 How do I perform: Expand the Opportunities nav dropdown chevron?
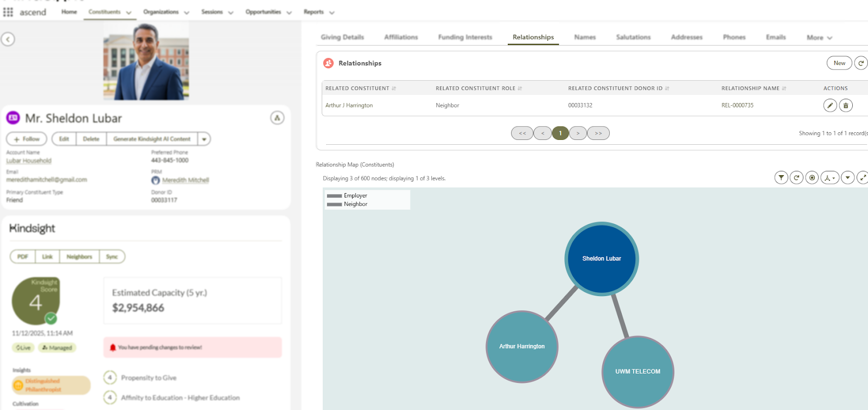(x=289, y=12)
